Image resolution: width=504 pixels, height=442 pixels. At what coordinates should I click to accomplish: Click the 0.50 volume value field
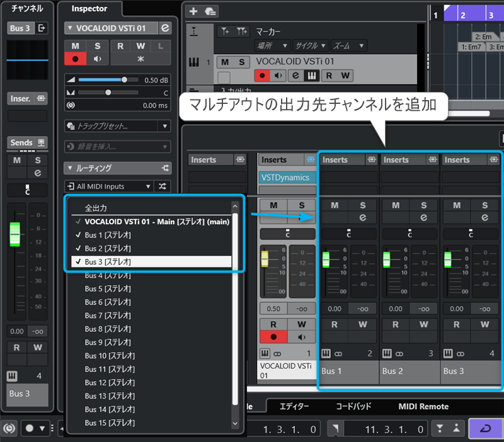[273, 309]
